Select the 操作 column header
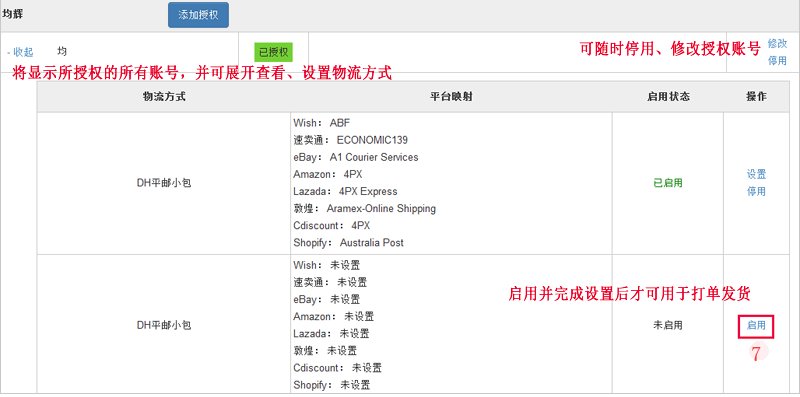The width and height of the screenshot is (800, 397). coord(756,97)
